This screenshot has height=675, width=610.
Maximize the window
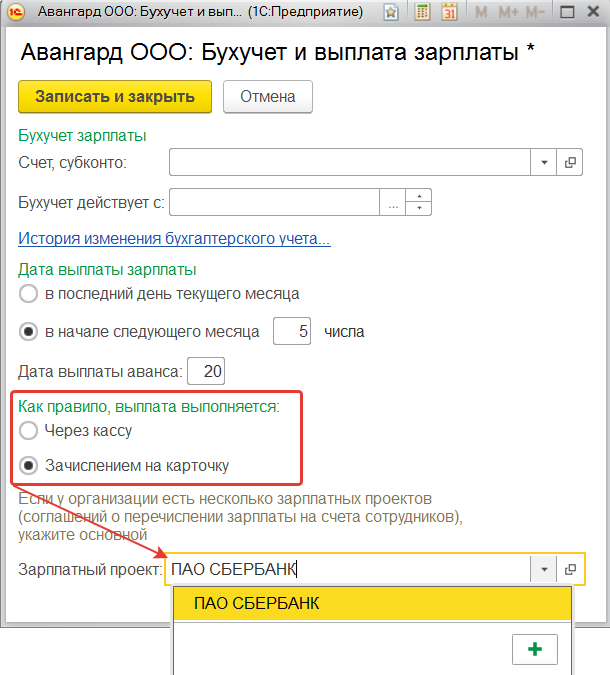tap(567, 12)
